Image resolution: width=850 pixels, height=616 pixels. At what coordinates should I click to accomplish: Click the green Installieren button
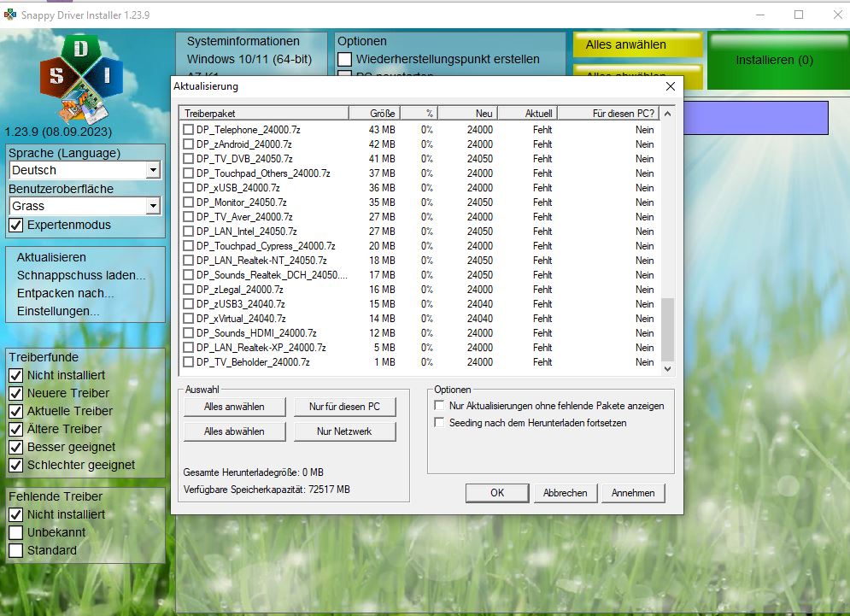[774, 61]
